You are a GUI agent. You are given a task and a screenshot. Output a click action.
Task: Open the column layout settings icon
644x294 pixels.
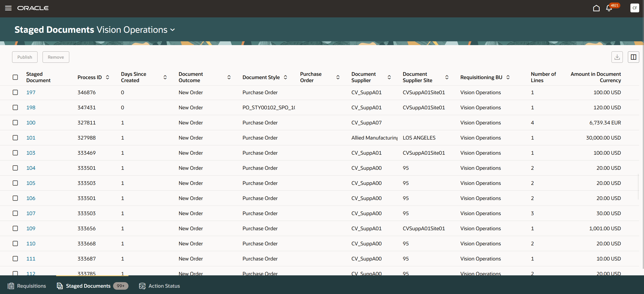[633, 57]
